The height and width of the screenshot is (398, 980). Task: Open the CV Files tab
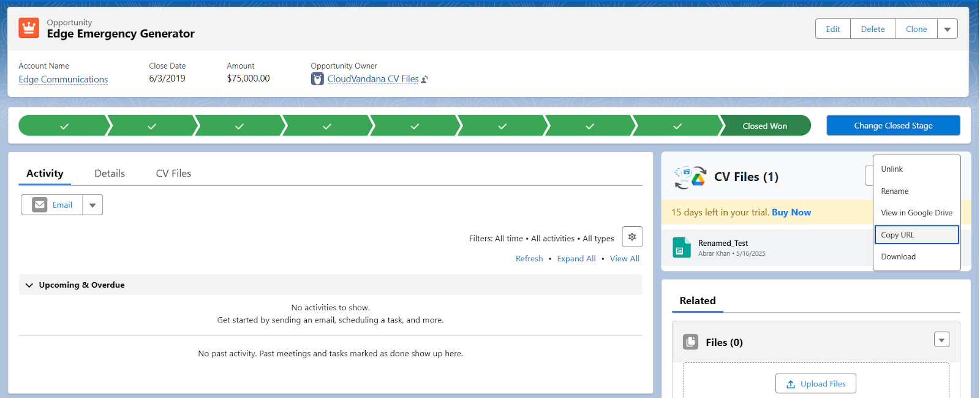coord(173,174)
